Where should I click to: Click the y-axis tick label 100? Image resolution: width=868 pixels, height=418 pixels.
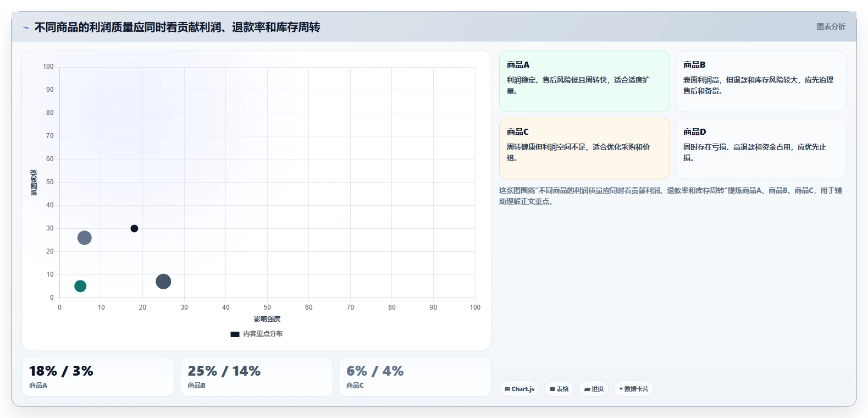coord(48,67)
